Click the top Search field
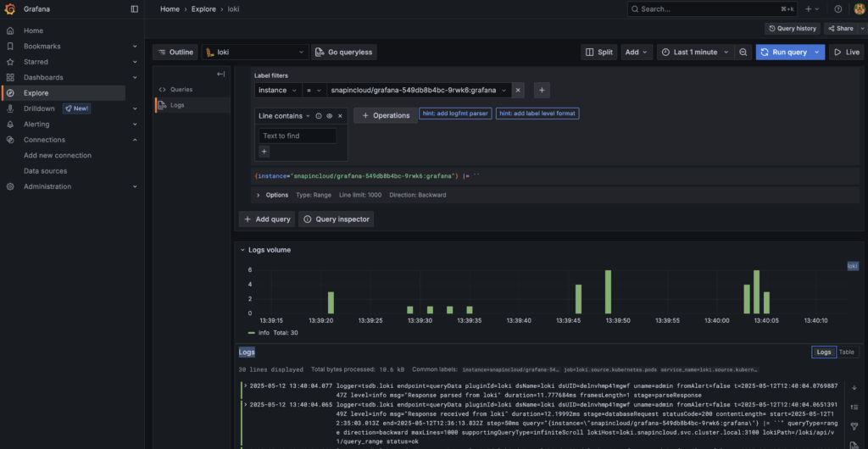 [x=713, y=8]
